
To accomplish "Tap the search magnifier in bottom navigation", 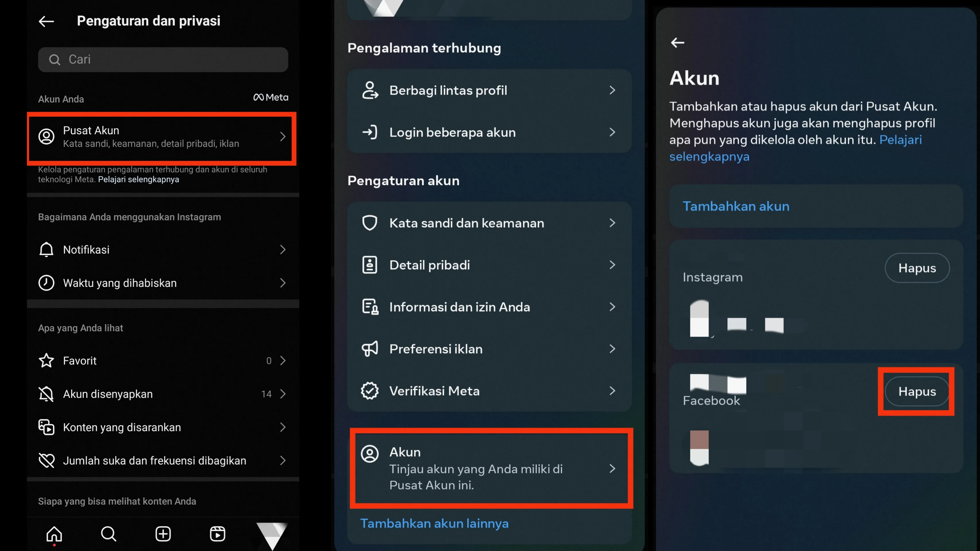I will pyautogui.click(x=108, y=533).
